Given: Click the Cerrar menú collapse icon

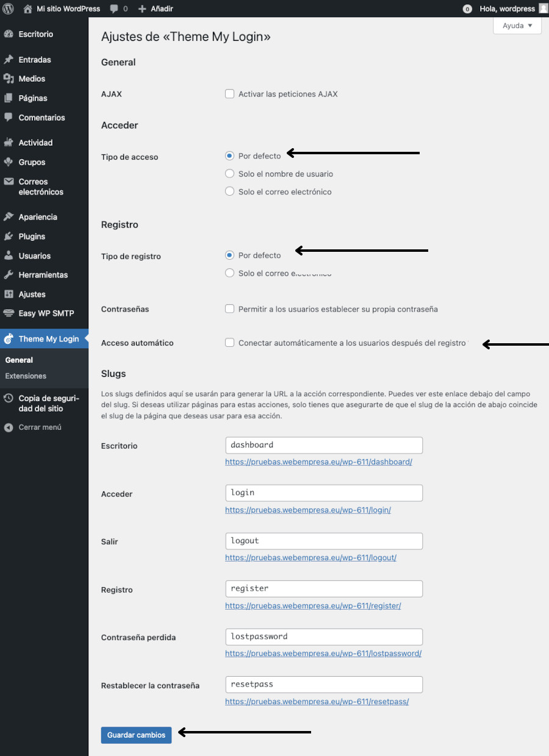Looking at the screenshot, I should pyautogui.click(x=9, y=427).
